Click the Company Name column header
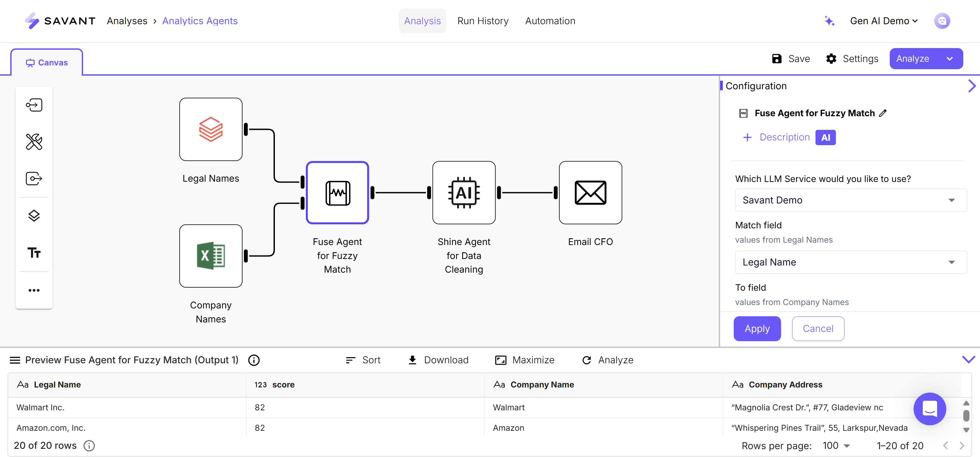The width and height of the screenshot is (980, 457). 603,385
